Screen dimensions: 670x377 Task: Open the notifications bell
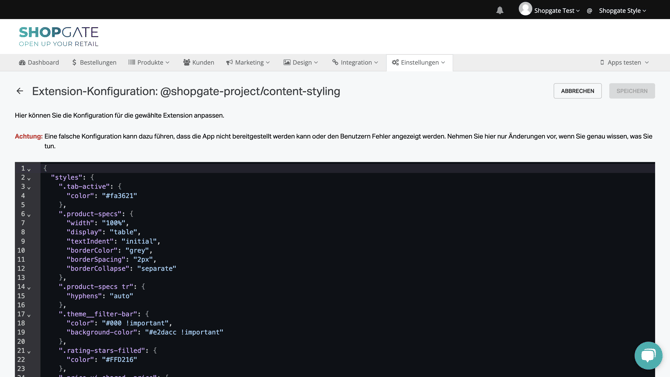click(500, 10)
